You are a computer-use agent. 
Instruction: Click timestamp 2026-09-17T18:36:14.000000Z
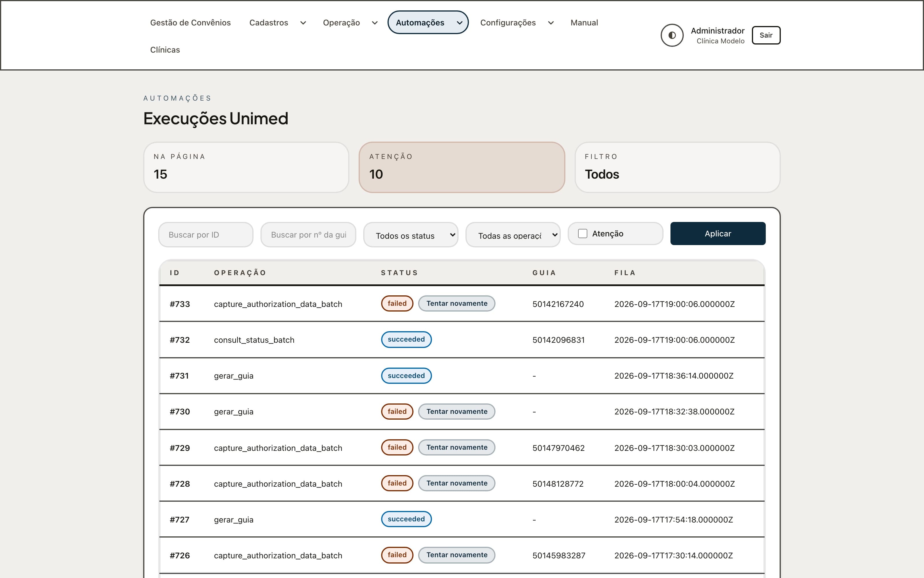[x=674, y=376]
